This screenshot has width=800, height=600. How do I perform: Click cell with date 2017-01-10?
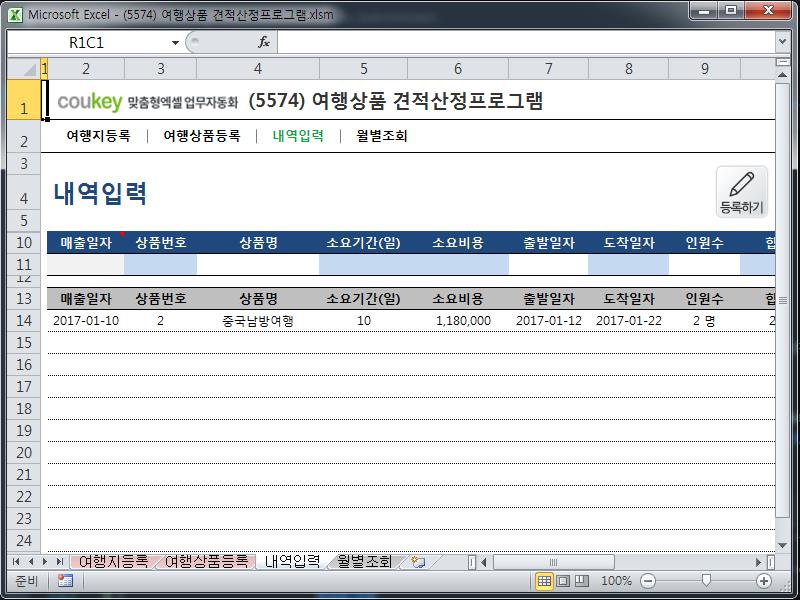pyautogui.click(x=86, y=321)
